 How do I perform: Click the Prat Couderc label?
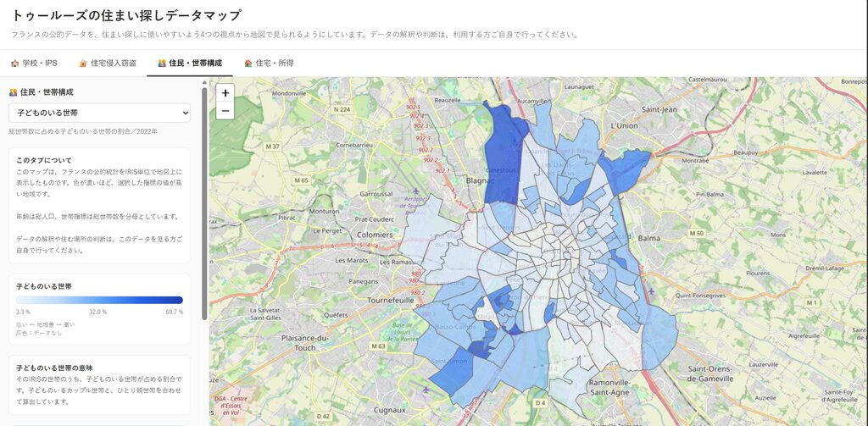(374, 219)
